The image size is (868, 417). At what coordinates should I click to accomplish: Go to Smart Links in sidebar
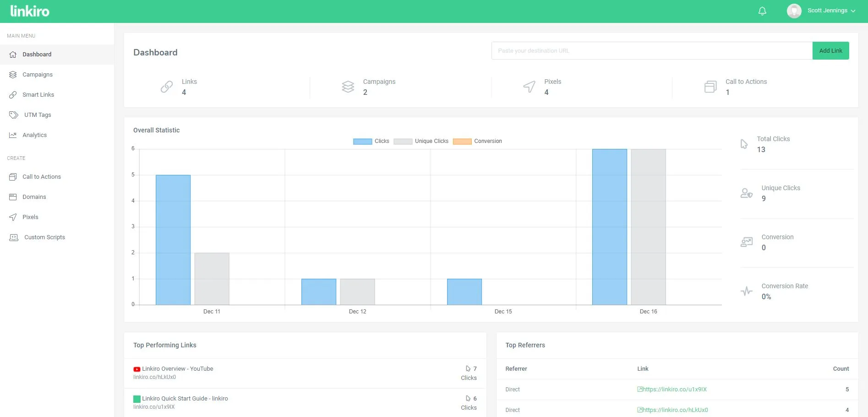click(x=38, y=95)
